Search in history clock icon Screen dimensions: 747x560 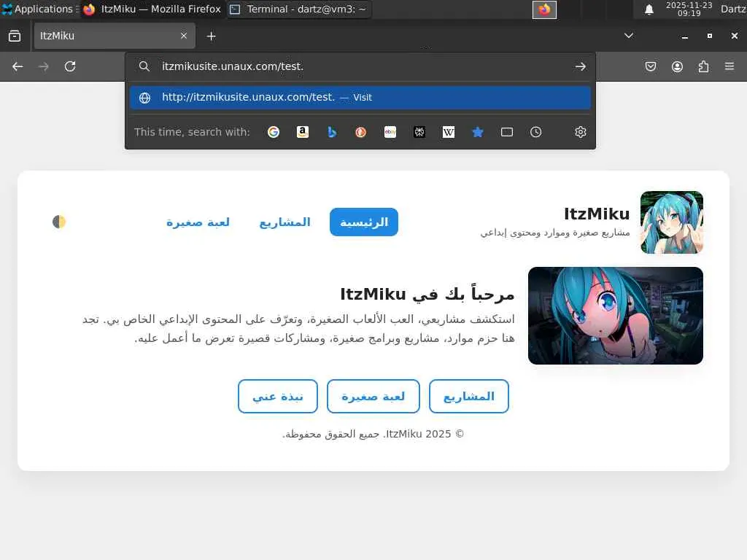[536, 132]
